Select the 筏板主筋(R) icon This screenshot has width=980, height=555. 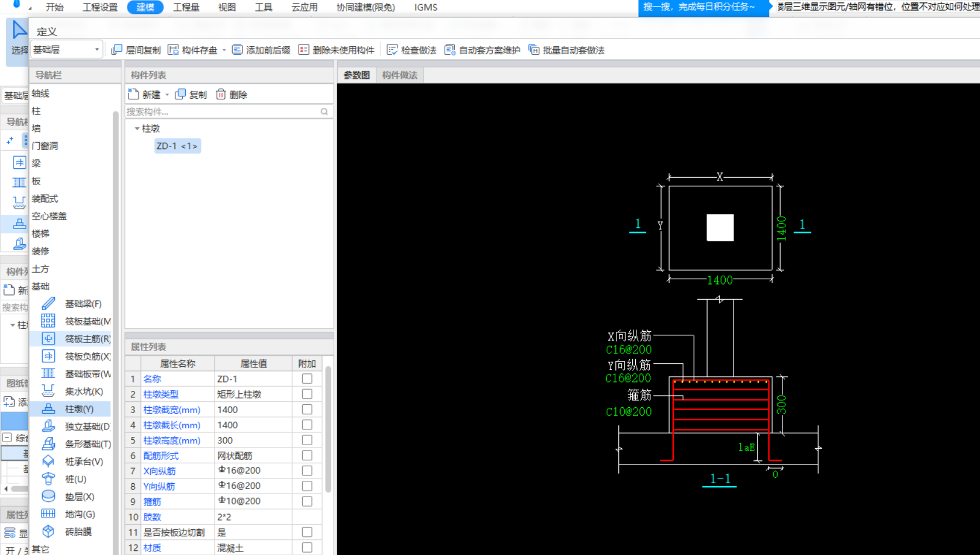tap(49, 338)
